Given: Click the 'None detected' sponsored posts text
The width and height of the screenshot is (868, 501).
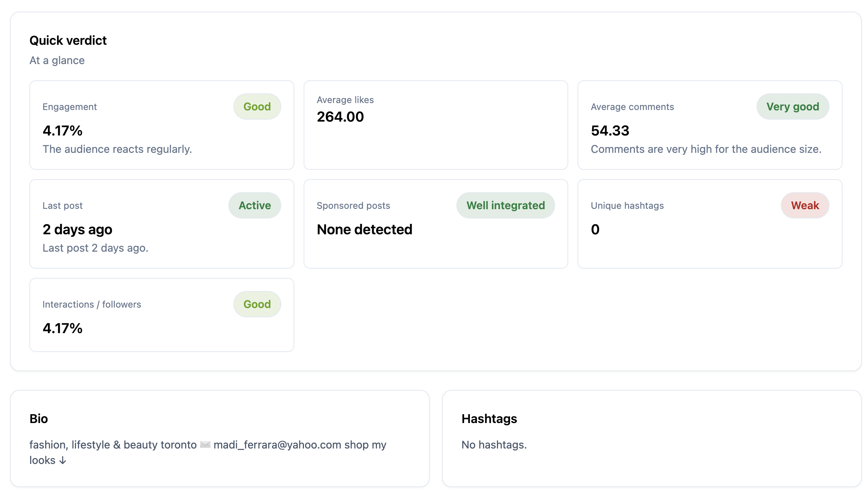Looking at the screenshot, I should (364, 230).
